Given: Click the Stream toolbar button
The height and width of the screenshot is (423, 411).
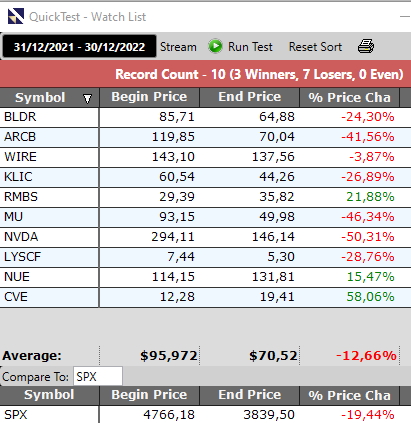Looking at the screenshot, I should (178, 47).
